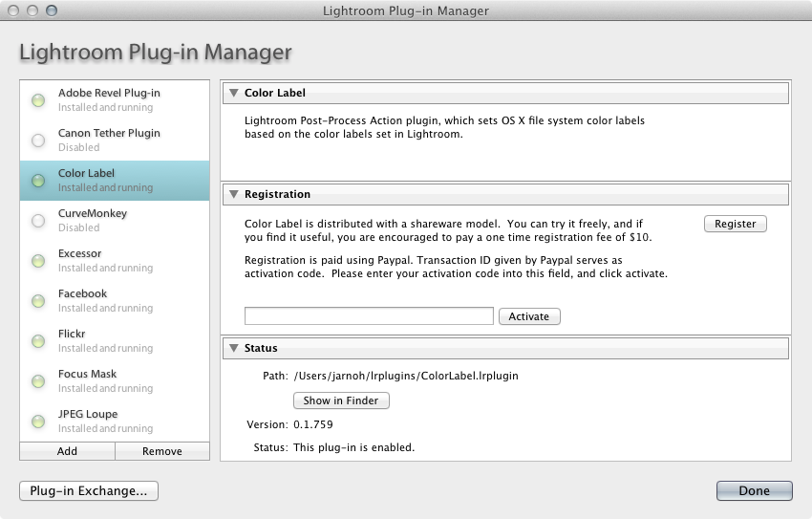Click the green status indicator for Facebook plugin
This screenshot has width=812, height=519.
[38, 301]
